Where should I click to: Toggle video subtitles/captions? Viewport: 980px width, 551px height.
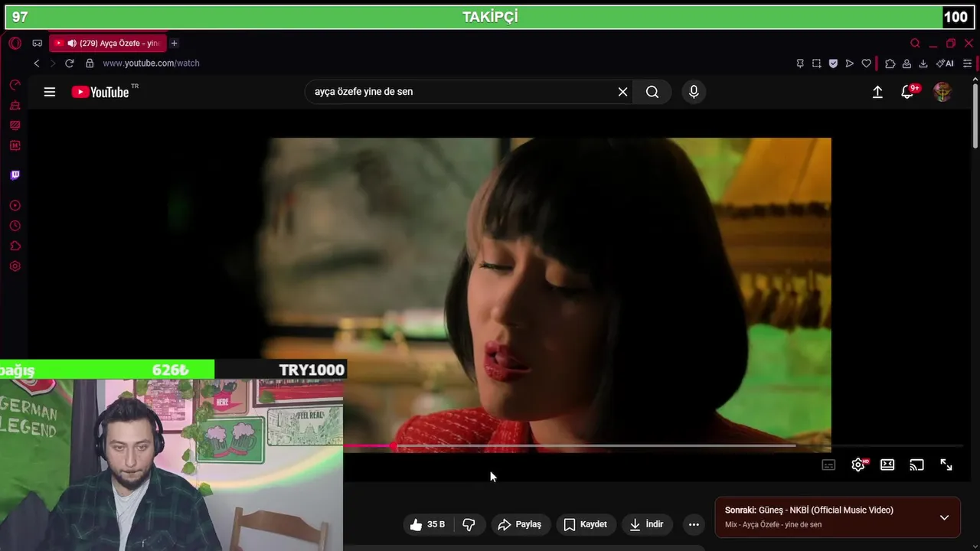828,465
